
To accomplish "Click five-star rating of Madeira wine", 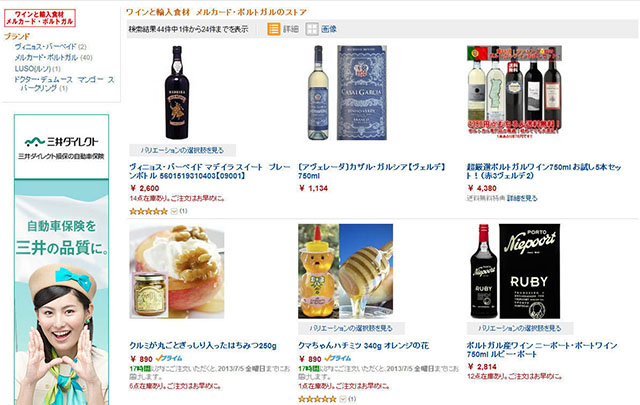I will pyautogui.click(x=149, y=211).
